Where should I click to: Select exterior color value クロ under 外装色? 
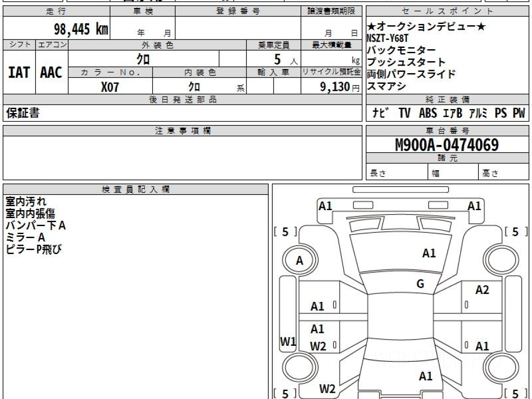[143, 59]
